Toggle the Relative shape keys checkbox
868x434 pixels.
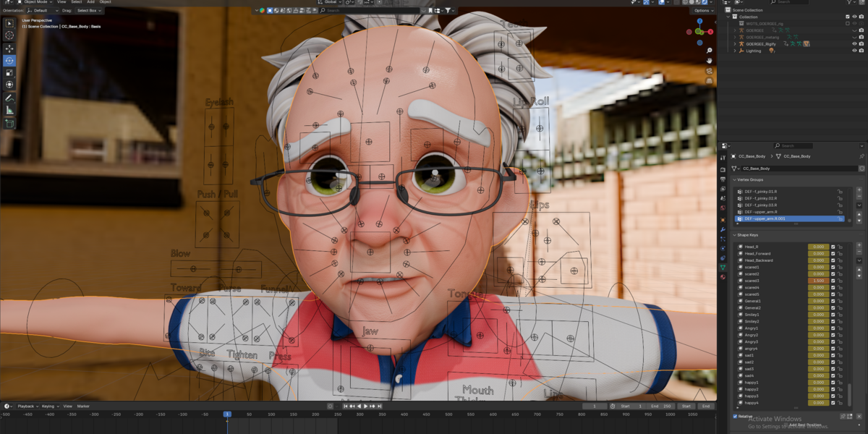click(736, 417)
